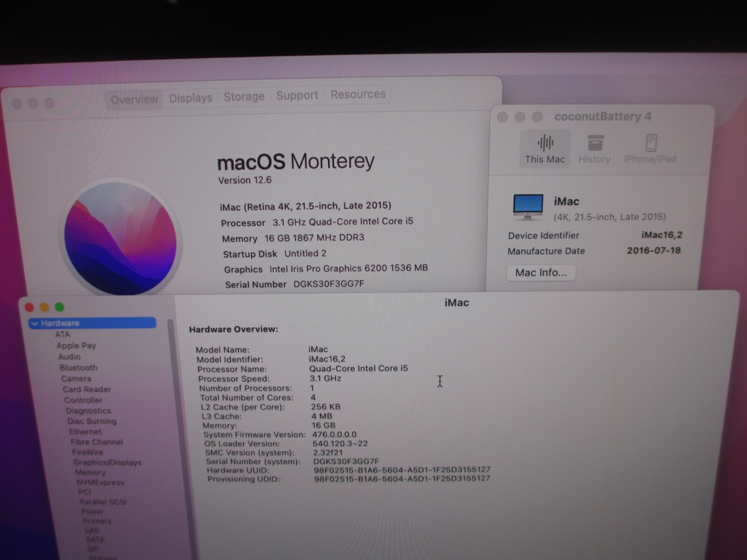Click the Hardware Overview heading
The image size is (747, 560).
233,329
